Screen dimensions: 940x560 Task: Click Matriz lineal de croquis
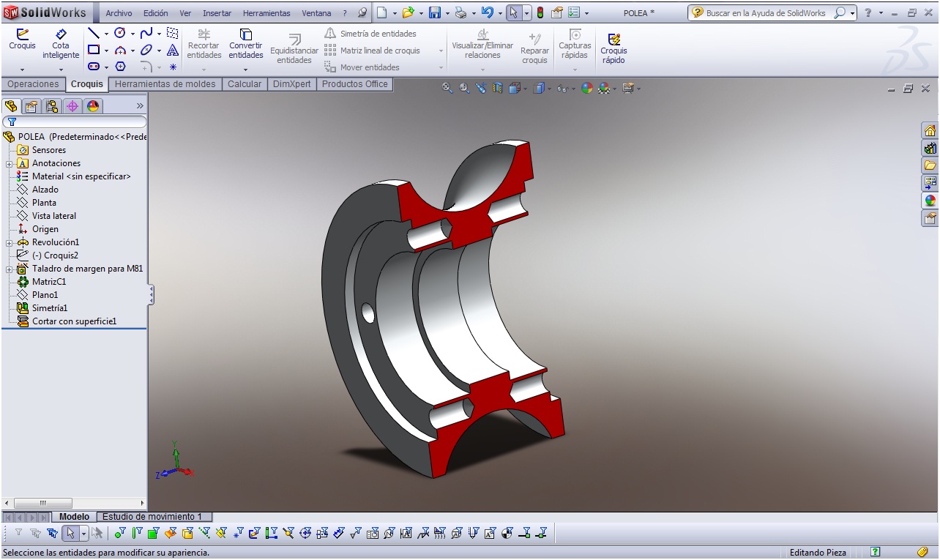tap(373, 51)
